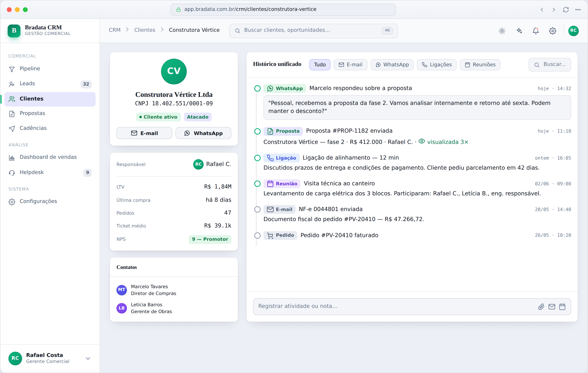Click the timeline marker for Proposta entry
The width and height of the screenshot is (588, 373).
point(257,131)
